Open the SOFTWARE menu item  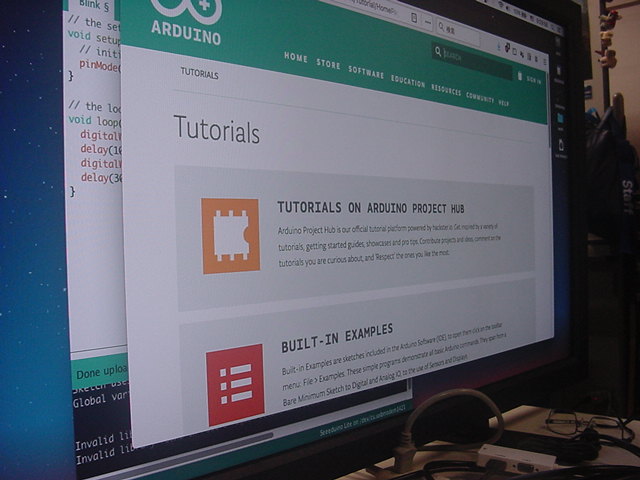click(x=366, y=72)
